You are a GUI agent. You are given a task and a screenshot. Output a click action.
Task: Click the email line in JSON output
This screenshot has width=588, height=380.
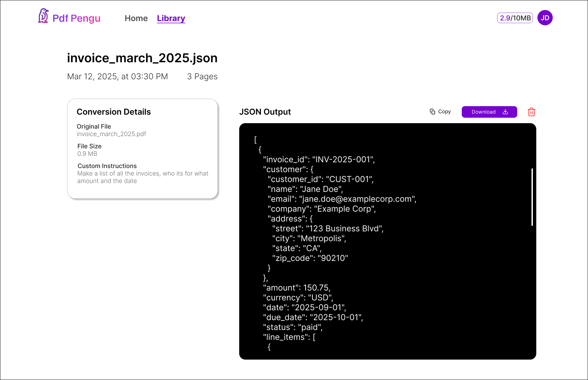(342, 199)
